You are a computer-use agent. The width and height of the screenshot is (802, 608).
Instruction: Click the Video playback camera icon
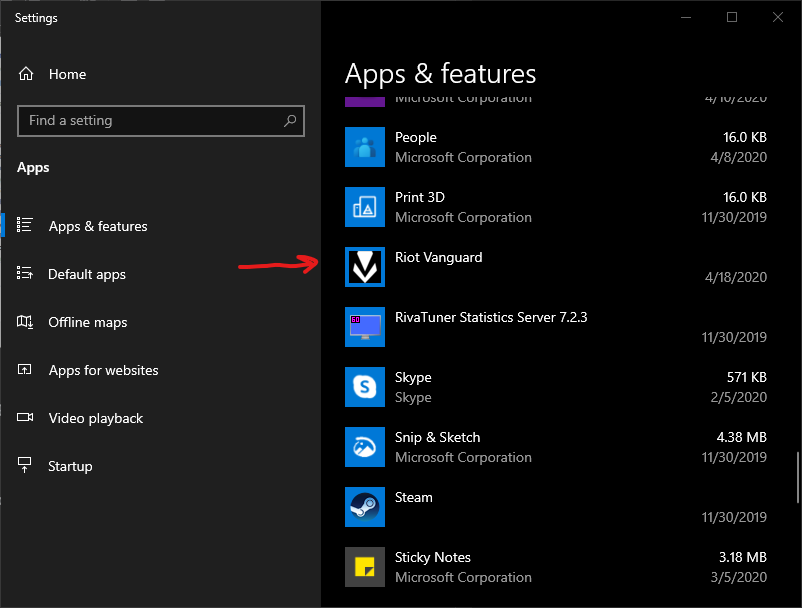25,417
